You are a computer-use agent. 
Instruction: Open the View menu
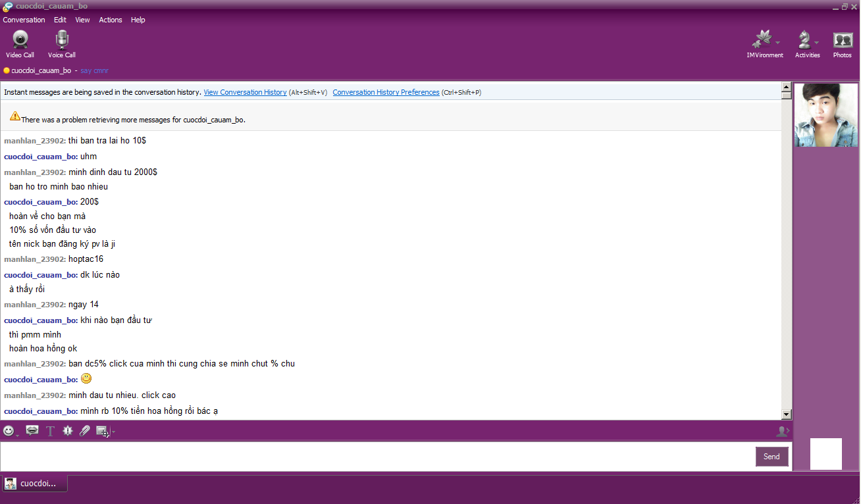tap(82, 20)
